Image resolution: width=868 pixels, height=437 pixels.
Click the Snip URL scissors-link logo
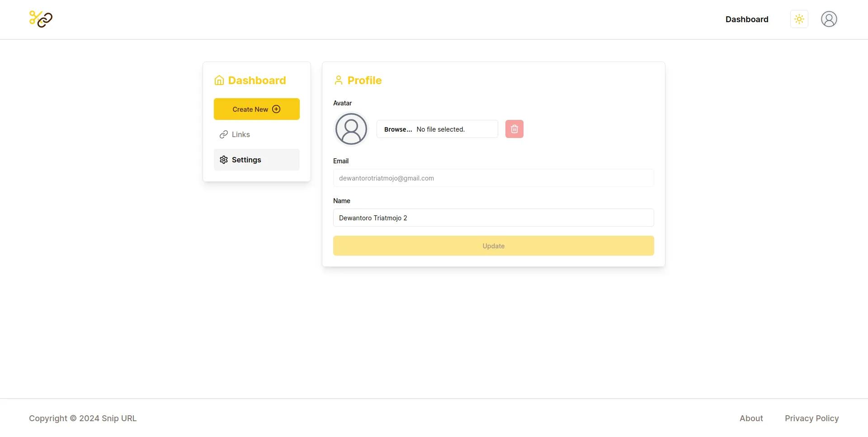(41, 19)
